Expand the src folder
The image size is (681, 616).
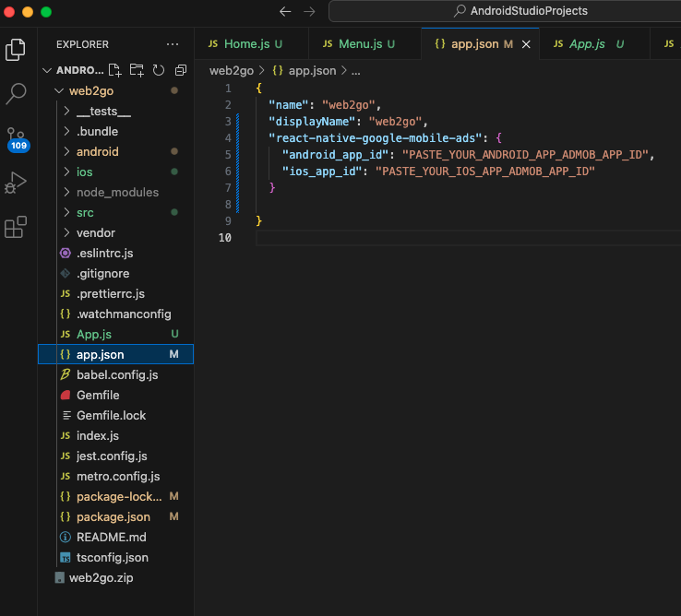pos(85,212)
